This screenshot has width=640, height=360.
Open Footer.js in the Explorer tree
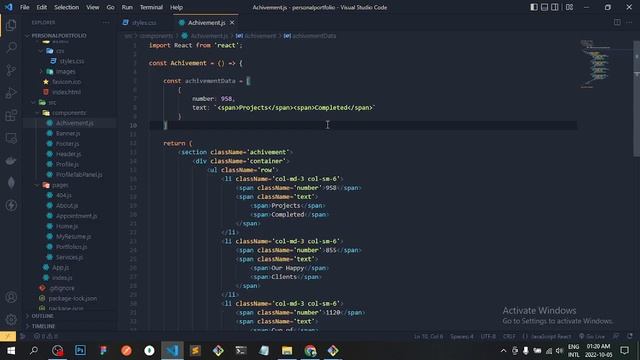click(x=67, y=144)
